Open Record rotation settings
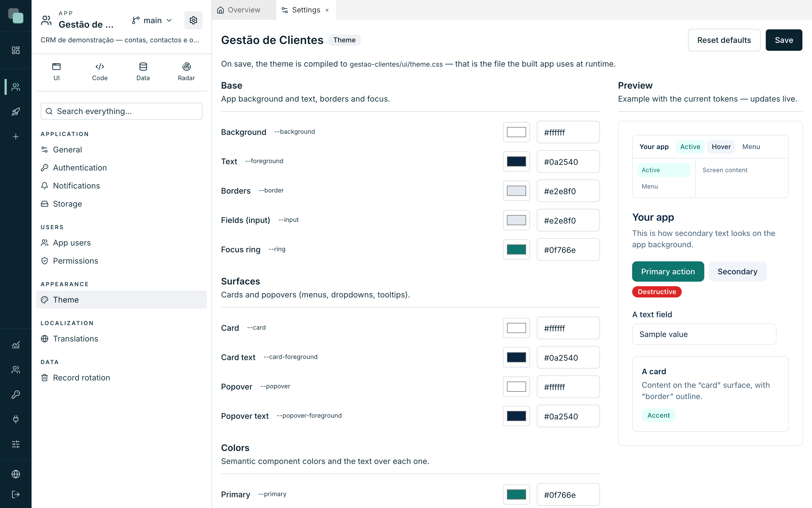812x508 pixels. click(122, 378)
